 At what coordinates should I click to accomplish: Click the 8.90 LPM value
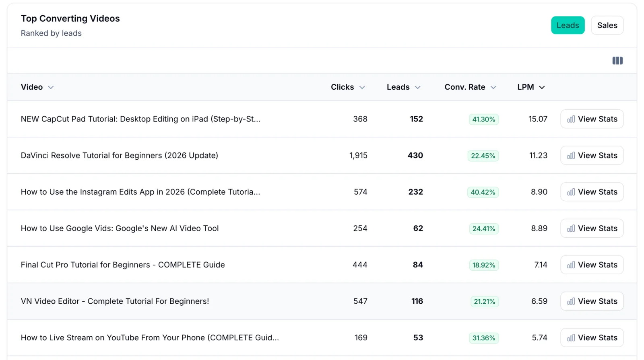pyautogui.click(x=539, y=192)
